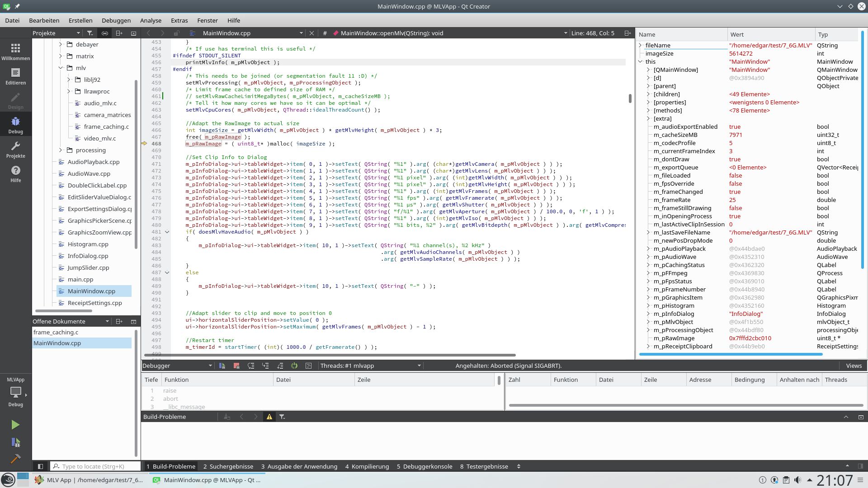
Task: Click the Step Over debugger icon
Action: (251, 366)
